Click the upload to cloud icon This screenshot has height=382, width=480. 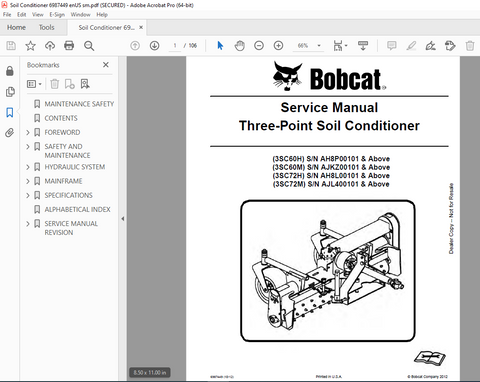[x=50, y=46]
